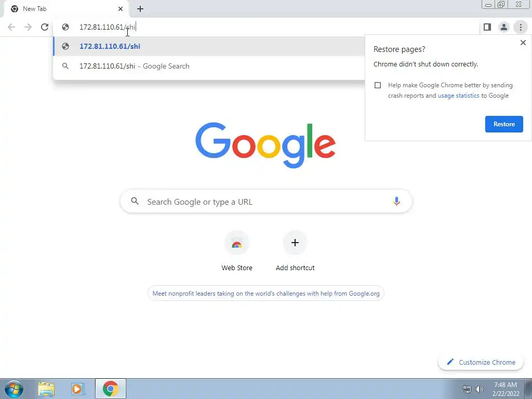
Task: Click the Add shortcut plus tile
Action: [x=295, y=251]
